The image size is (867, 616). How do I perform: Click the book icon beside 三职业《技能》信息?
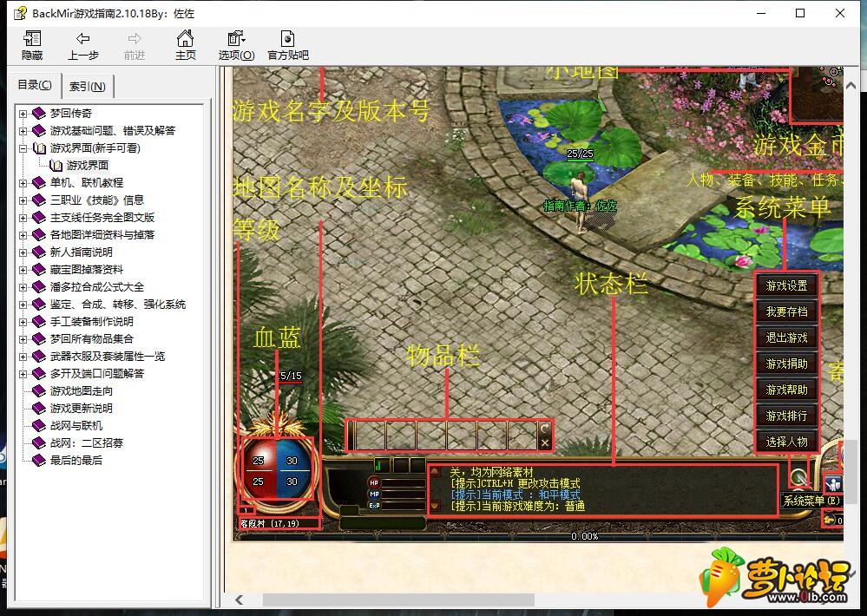coord(39,200)
